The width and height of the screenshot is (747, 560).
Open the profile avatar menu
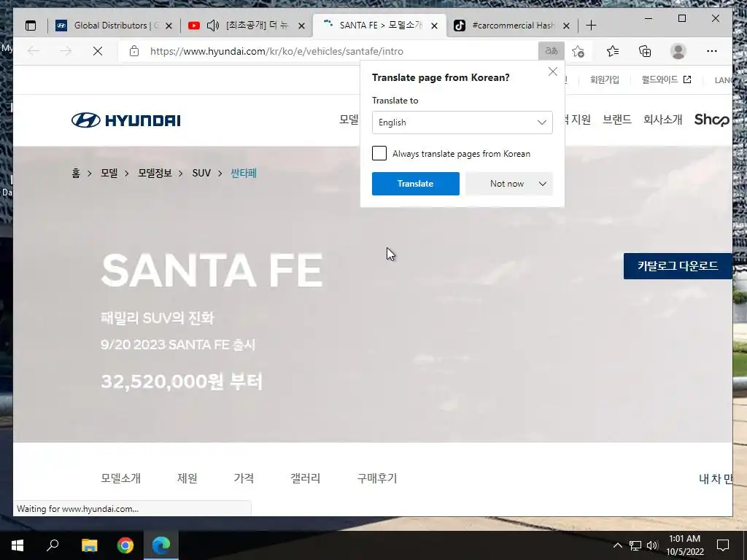tap(678, 51)
